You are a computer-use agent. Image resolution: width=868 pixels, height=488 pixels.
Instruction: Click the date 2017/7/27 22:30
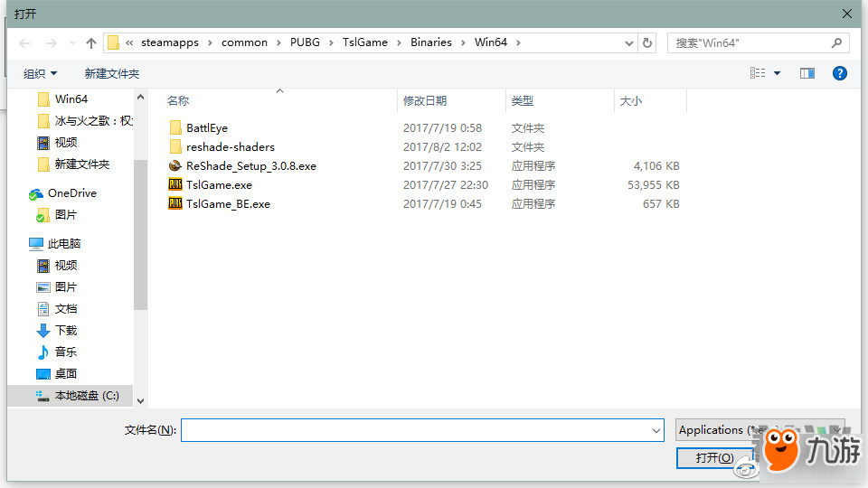(446, 184)
